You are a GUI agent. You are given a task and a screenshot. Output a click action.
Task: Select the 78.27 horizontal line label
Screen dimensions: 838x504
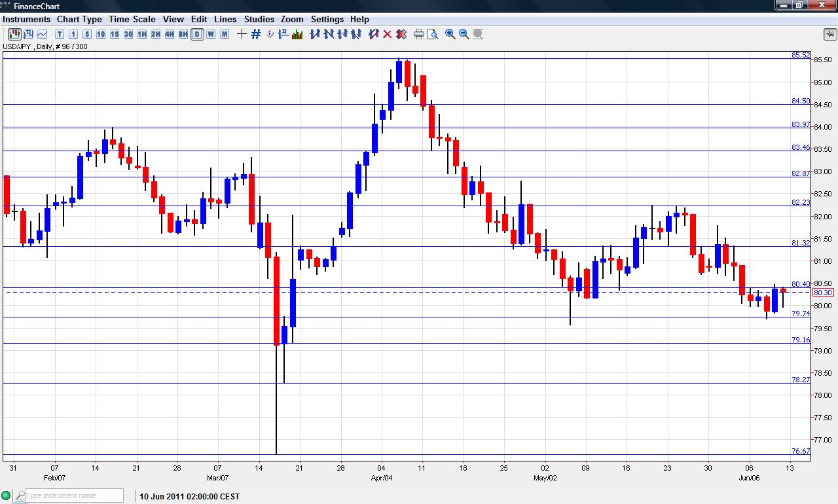click(801, 380)
